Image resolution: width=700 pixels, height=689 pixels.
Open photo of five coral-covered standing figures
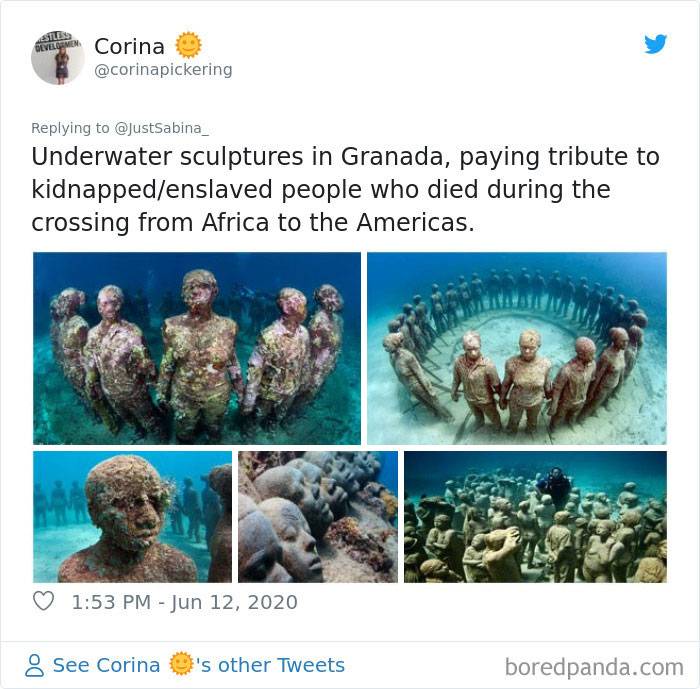pyautogui.click(x=197, y=348)
